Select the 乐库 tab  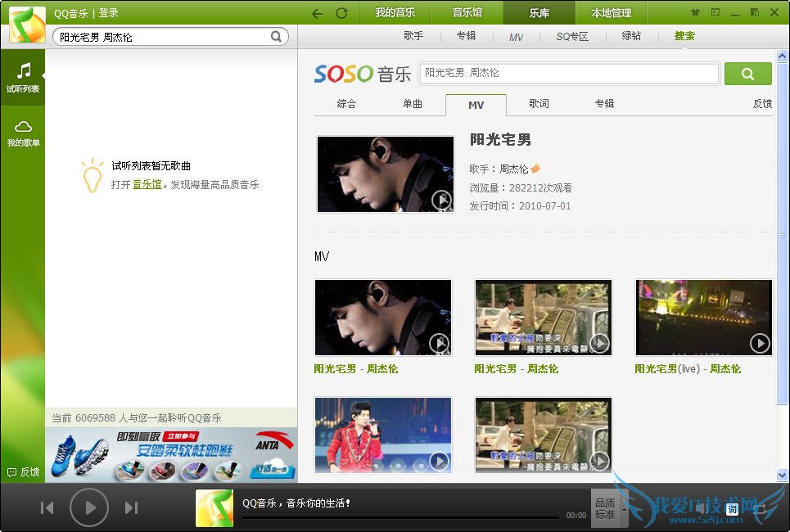click(x=539, y=12)
